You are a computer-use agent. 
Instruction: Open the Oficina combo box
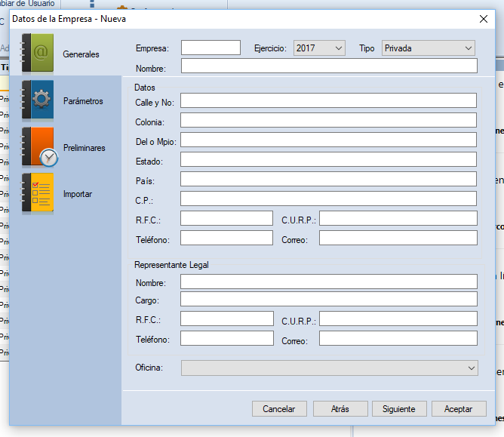pos(329,368)
